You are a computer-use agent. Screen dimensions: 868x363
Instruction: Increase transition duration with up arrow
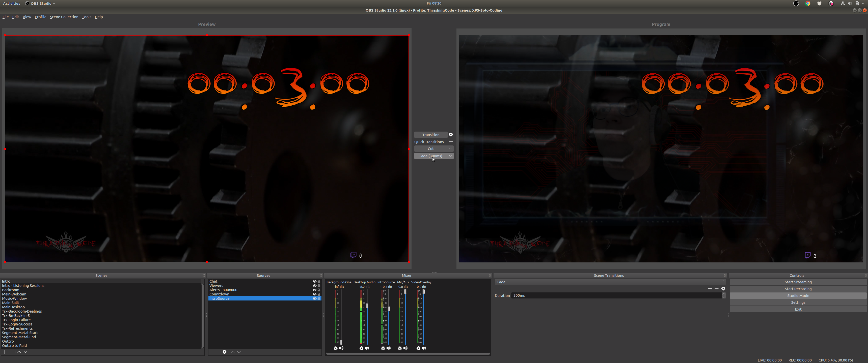tap(724, 294)
